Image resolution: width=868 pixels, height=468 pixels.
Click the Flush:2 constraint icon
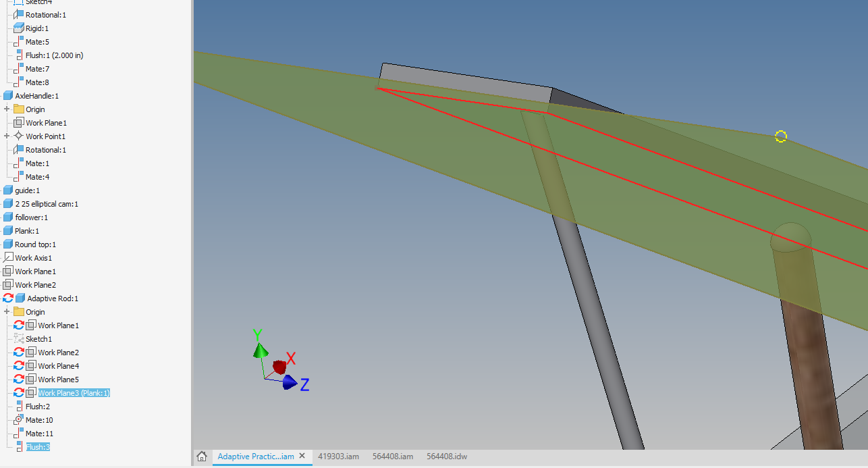pyautogui.click(x=20, y=406)
